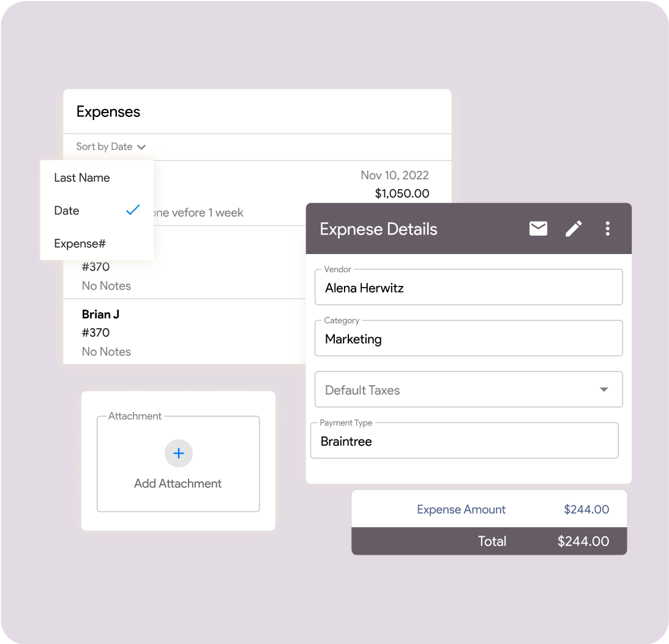Click the Add Attachment plus icon
The width and height of the screenshot is (669, 644).
178,454
